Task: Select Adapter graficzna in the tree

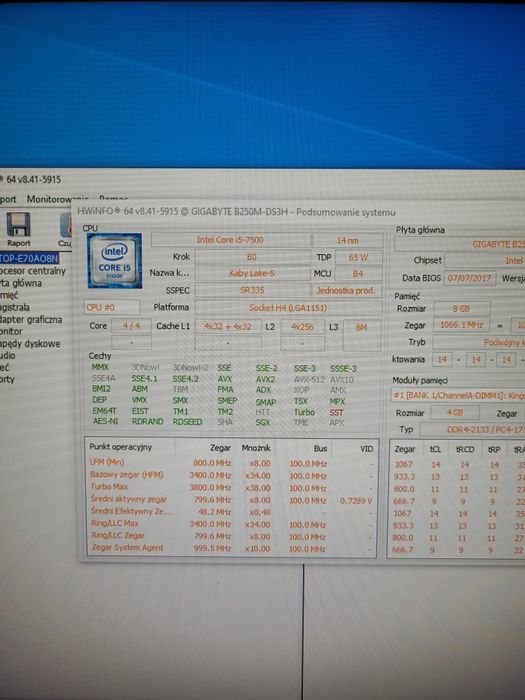Action: 31,320
